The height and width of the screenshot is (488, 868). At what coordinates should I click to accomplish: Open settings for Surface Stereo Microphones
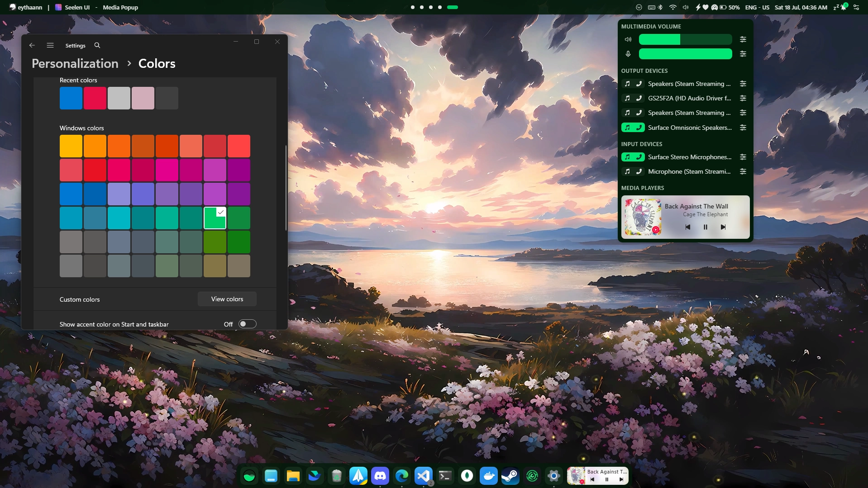pyautogui.click(x=743, y=157)
